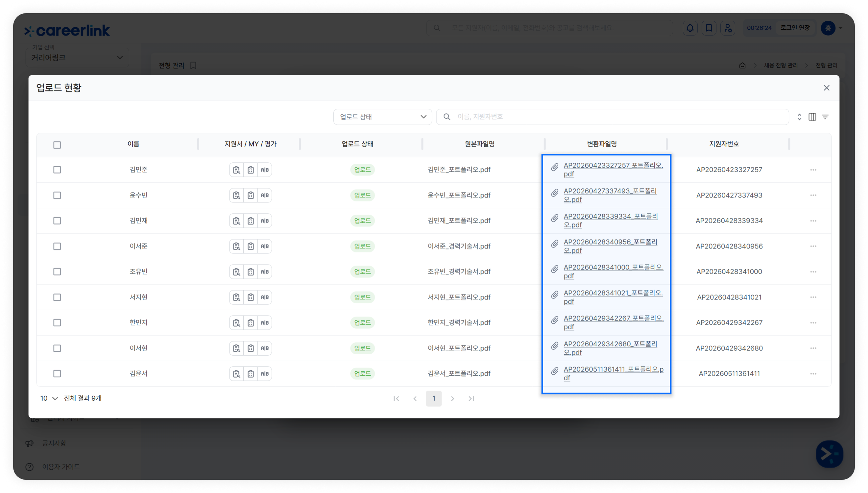Click the 업로드 상태 column header
The width and height of the screenshot is (868, 493).
pyautogui.click(x=357, y=144)
